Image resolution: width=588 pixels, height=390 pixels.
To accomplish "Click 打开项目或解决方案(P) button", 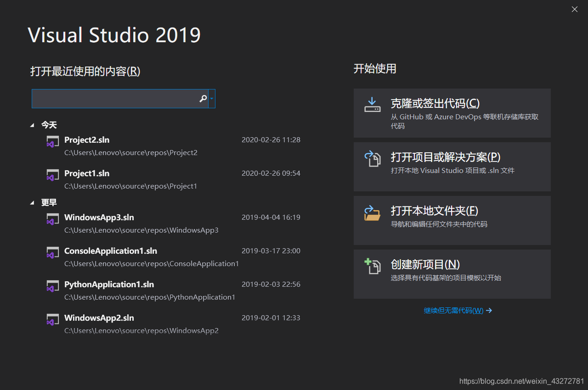I will click(452, 167).
